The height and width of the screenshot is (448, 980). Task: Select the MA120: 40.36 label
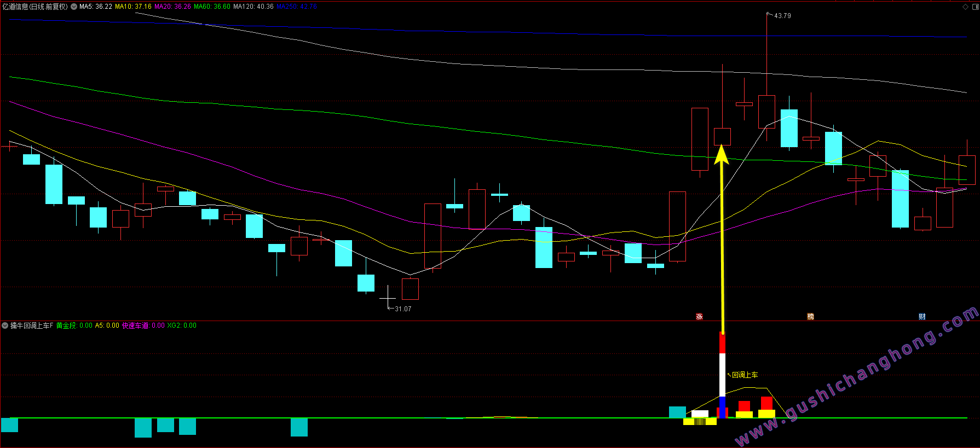pyautogui.click(x=253, y=7)
